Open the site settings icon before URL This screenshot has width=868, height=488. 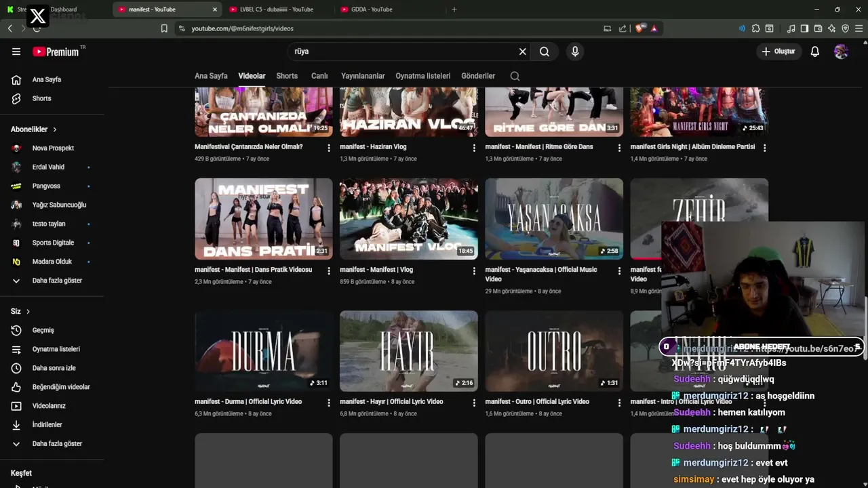click(x=181, y=28)
